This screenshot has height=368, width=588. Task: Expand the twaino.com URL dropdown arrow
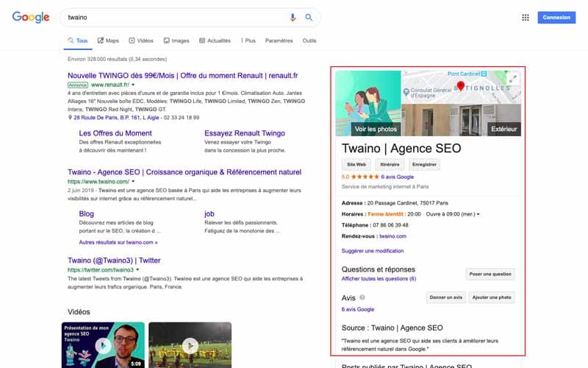tap(133, 182)
